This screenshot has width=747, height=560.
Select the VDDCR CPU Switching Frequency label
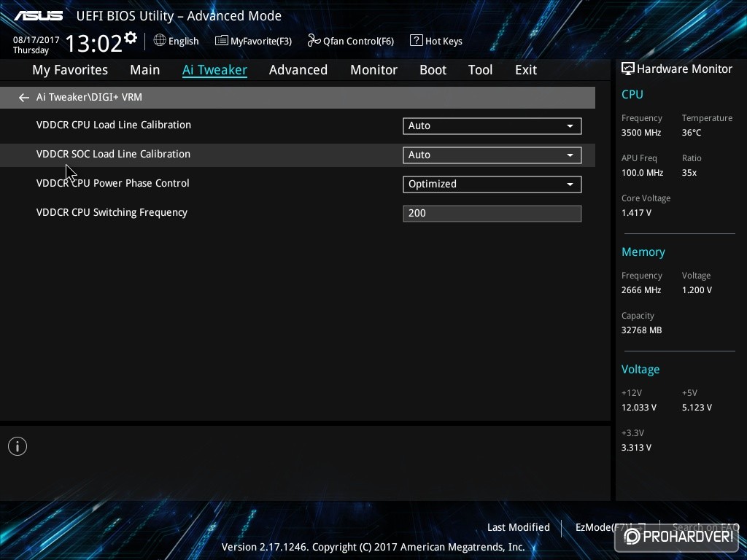tap(112, 212)
